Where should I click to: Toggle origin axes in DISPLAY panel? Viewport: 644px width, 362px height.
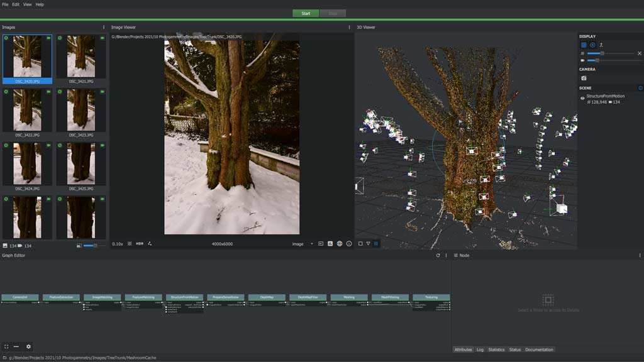tap(601, 45)
